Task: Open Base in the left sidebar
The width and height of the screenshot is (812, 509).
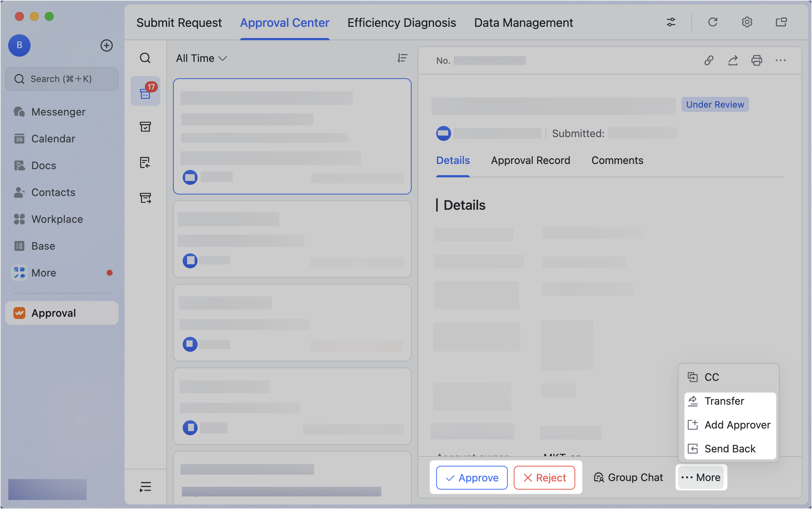Action: point(62,246)
